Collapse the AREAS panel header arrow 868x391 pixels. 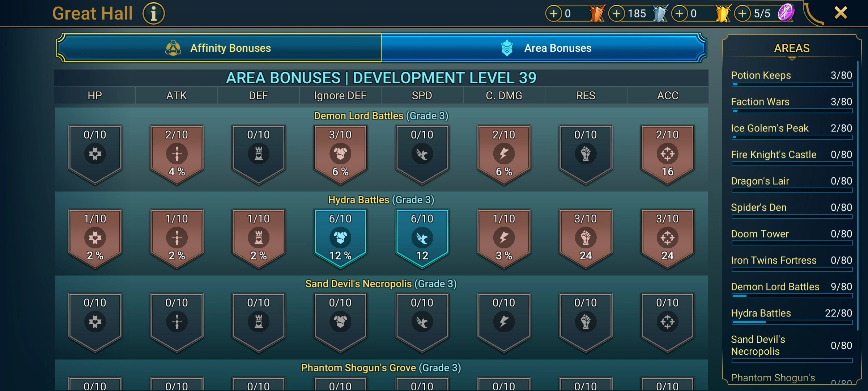(792, 58)
